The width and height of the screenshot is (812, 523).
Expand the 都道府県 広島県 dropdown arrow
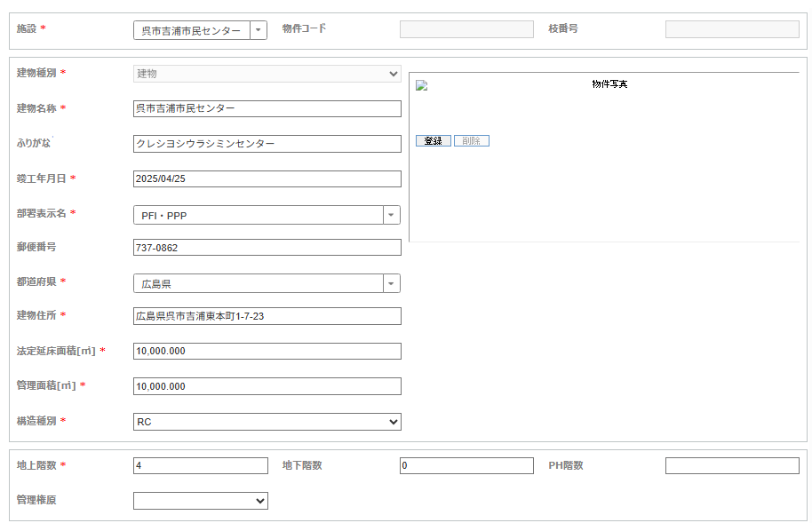[x=392, y=283]
